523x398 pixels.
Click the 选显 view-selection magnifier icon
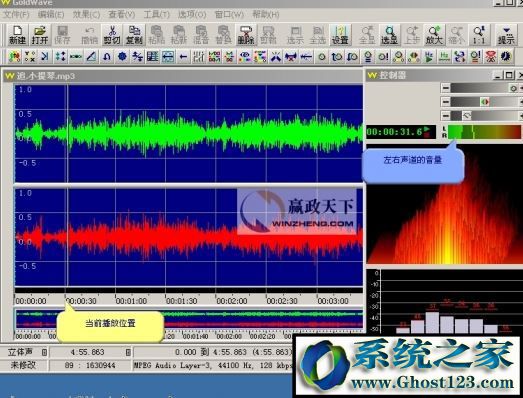pos(389,35)
